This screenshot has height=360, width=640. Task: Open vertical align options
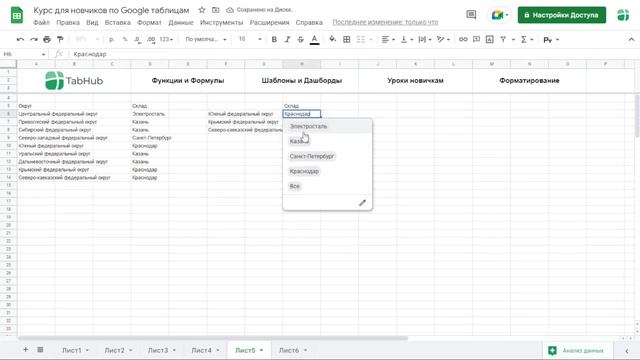tap(407, 40)
